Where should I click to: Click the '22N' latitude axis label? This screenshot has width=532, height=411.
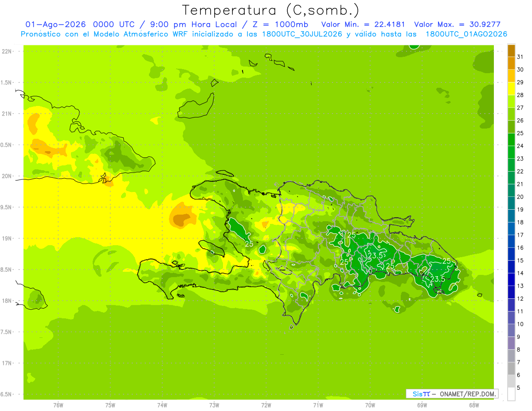[7, 51]
